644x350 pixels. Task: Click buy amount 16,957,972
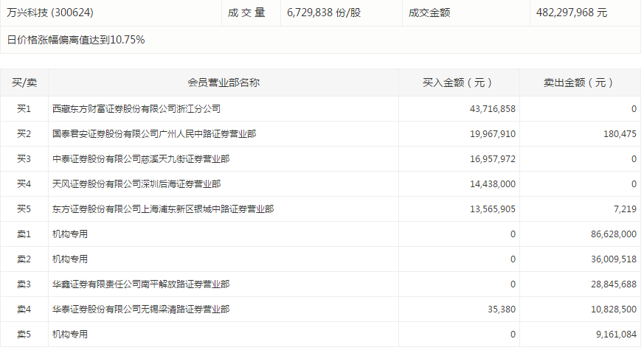pos(493,159)
